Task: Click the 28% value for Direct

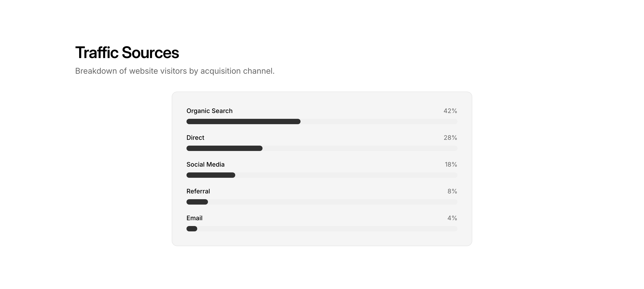Action: (450, 138)
